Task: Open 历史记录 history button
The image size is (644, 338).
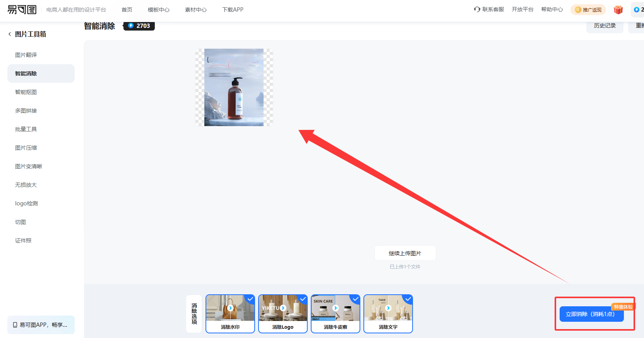Action: coord(605,26)
